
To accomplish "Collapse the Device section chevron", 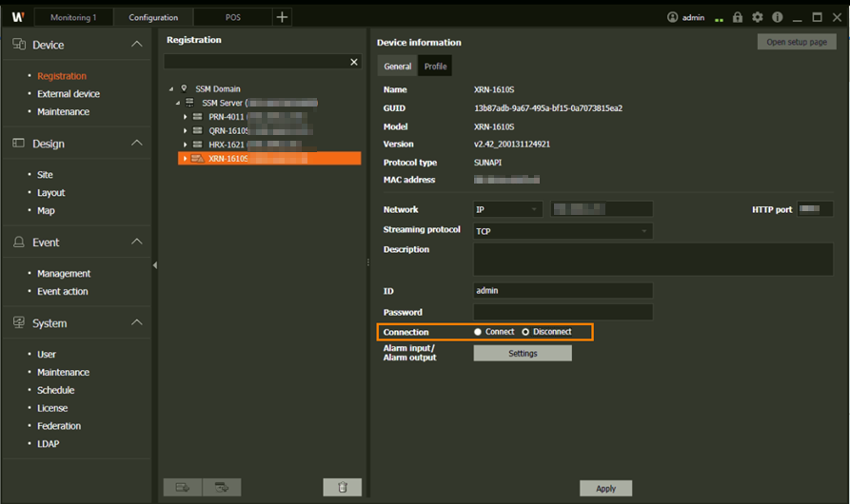I will pos(137,44).
